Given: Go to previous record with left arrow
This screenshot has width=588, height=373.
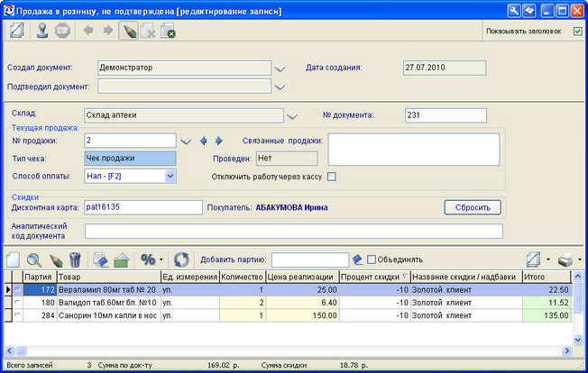Looking at the screenshot, I should pyautogui.click(x=88, y=30).
